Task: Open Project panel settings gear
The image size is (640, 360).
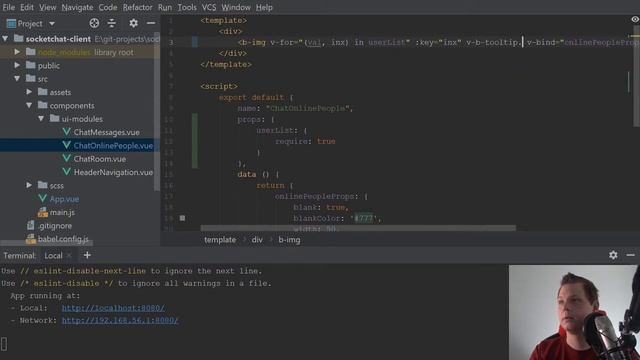Action: click(x=133, y=23)
